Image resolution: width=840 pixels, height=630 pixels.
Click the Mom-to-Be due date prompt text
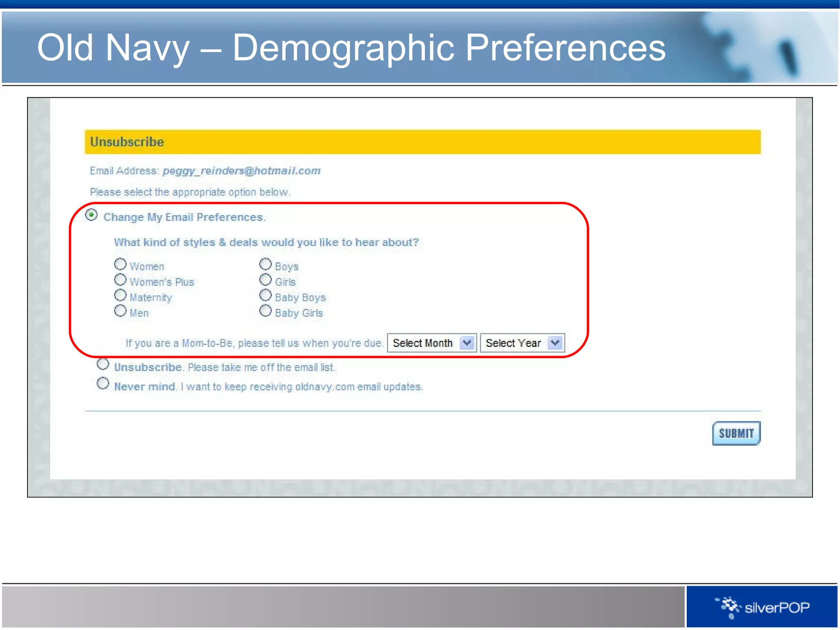[254, 343]
